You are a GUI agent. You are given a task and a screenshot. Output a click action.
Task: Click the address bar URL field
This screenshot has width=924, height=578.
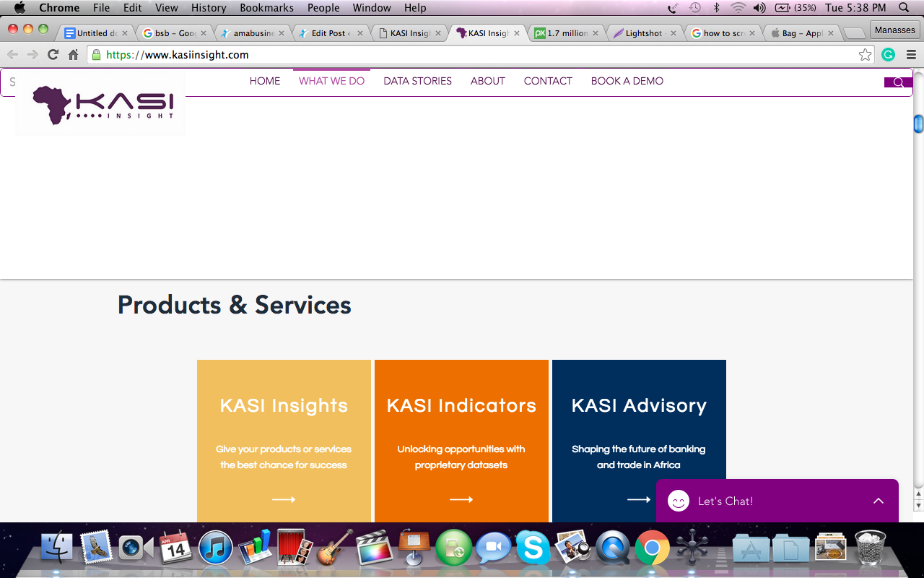coord(480,55)
